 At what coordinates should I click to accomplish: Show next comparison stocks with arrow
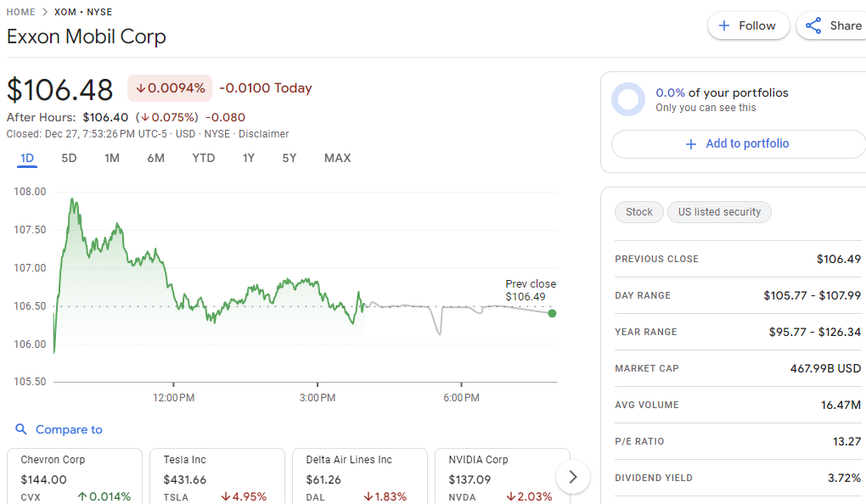pos(573,476)
